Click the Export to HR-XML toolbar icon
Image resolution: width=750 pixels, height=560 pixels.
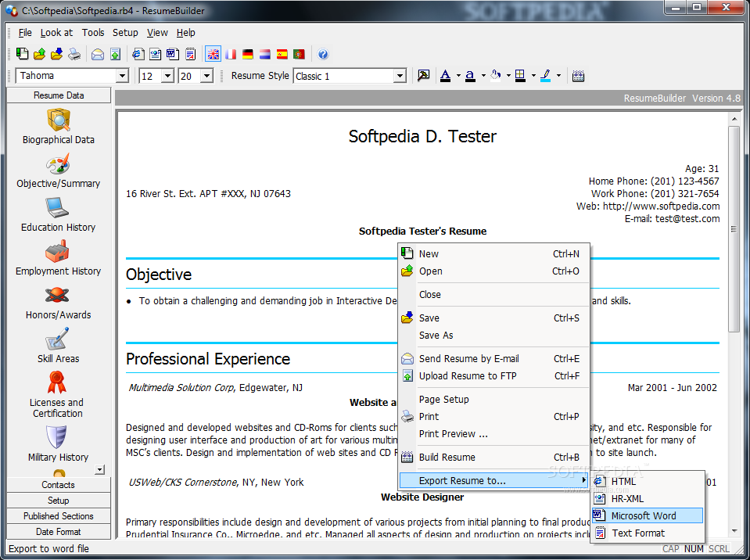(156, 54)
